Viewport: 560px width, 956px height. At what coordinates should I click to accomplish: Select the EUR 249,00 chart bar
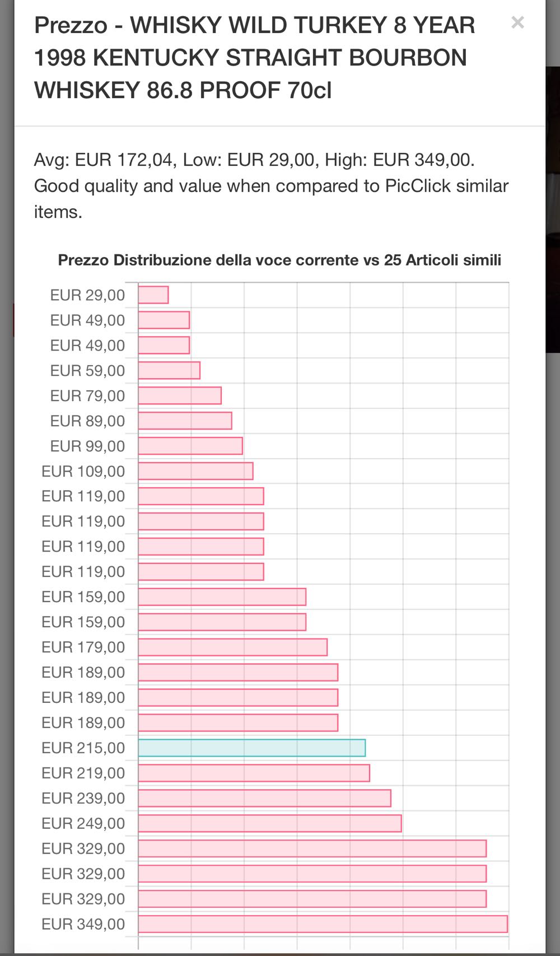click(269, 823)
